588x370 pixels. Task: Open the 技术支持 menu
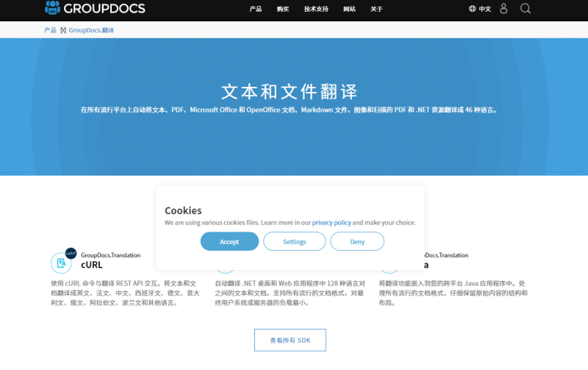(316, 9)
